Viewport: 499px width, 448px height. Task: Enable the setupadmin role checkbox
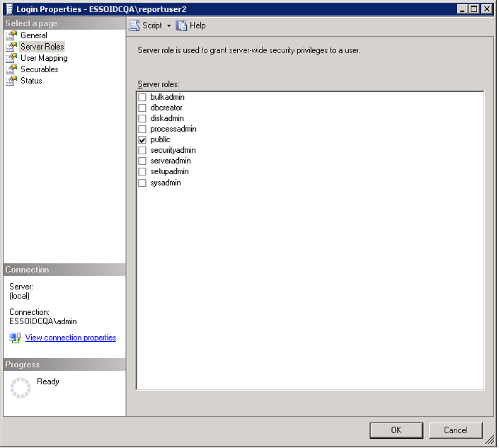(x=142, y=171)
